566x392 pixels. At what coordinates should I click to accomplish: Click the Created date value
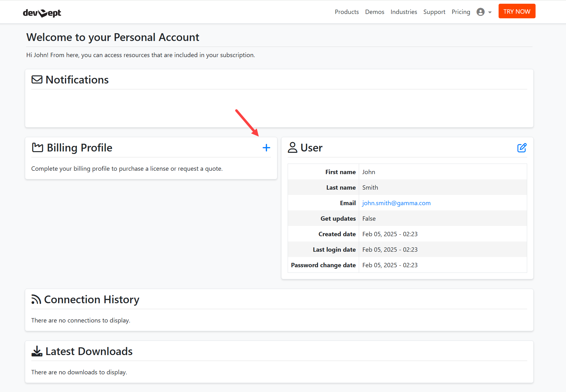click(x=390, y=234)
